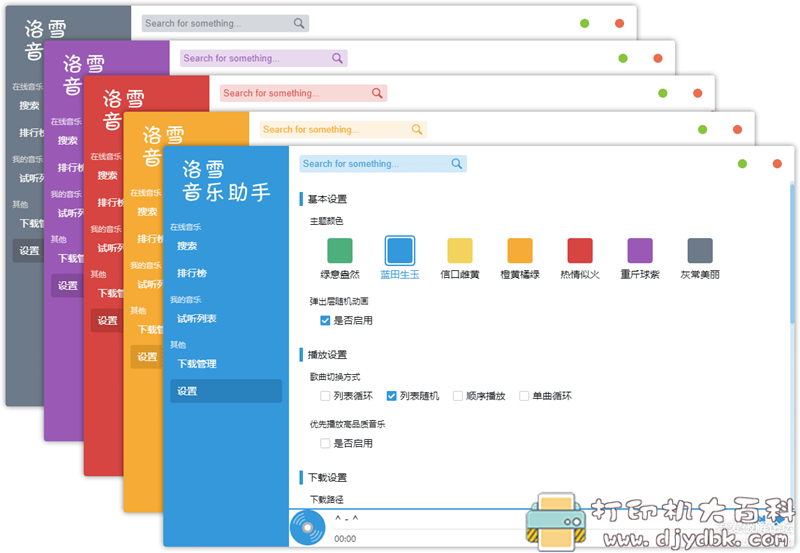800x553 pixels.
Task: Click the search magnifier in gray window
Action: click(299, 23)
